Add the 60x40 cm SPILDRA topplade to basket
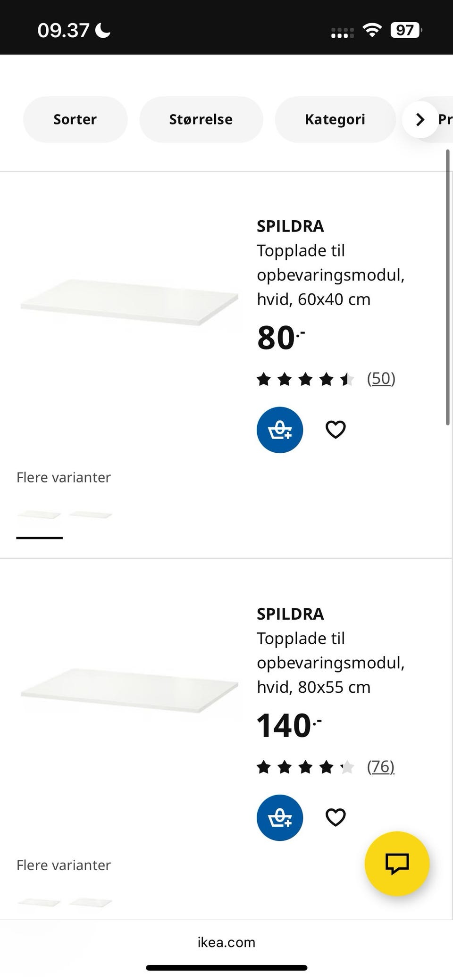The height and width of the screenshot is (980, 453). pyautogui.click(x=279, y=430)
